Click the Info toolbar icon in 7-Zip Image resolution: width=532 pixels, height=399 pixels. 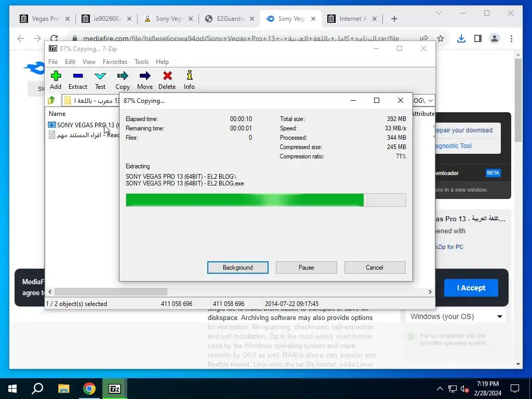pyautogui.click(x=189, y=80)
